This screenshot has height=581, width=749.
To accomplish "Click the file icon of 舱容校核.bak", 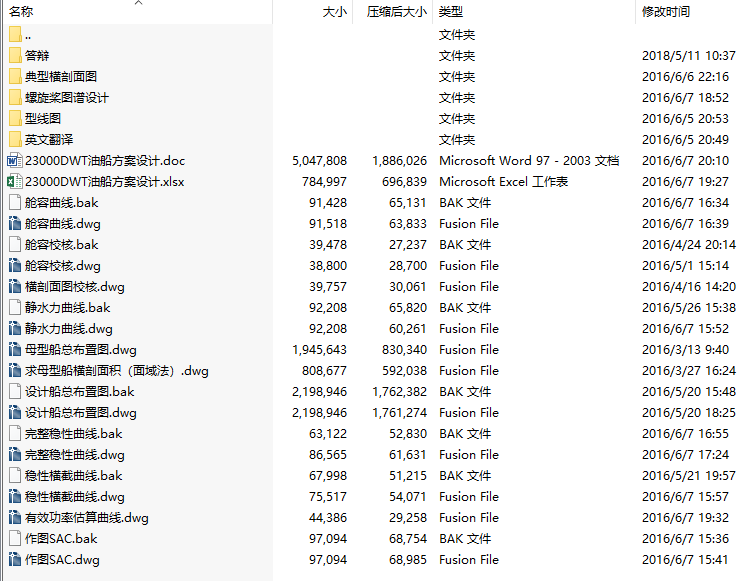I will 15,245.
